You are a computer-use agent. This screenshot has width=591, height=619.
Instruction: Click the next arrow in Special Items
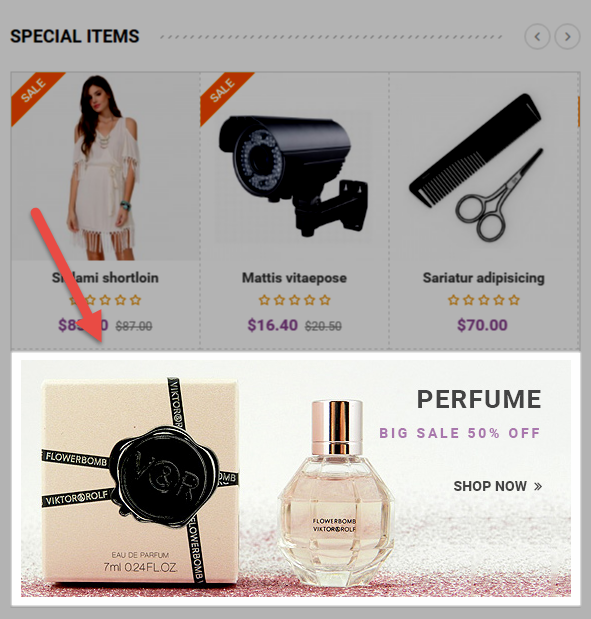[567, 37]
